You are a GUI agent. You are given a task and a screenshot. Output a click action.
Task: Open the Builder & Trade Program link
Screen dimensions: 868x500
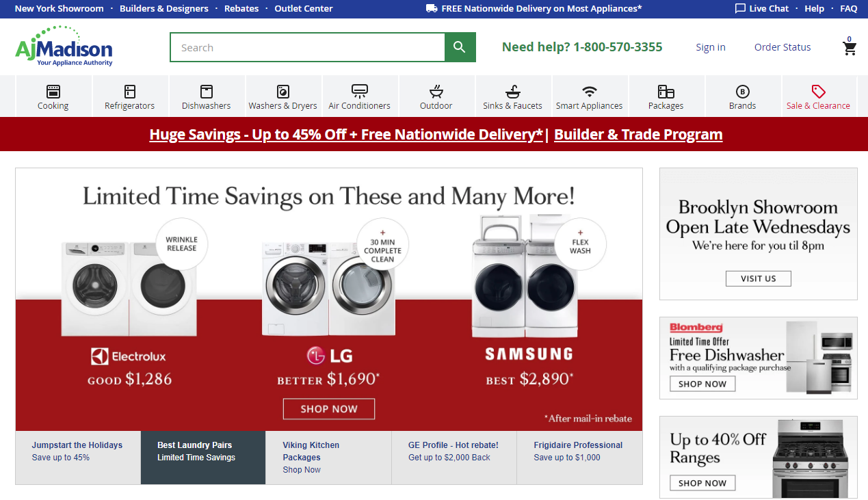[638, 134]
